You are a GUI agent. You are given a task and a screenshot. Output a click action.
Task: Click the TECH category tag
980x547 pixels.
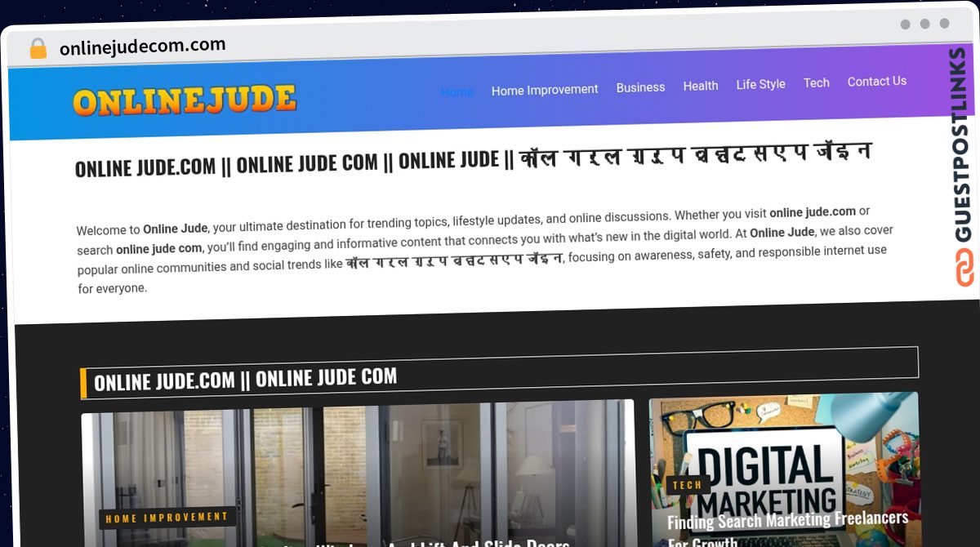[688, 485]
